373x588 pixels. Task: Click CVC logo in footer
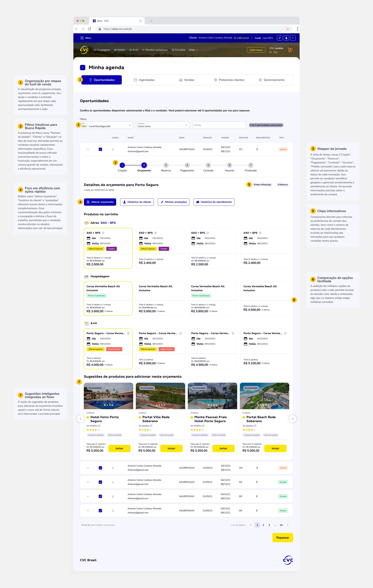click(x=288, y=560)
